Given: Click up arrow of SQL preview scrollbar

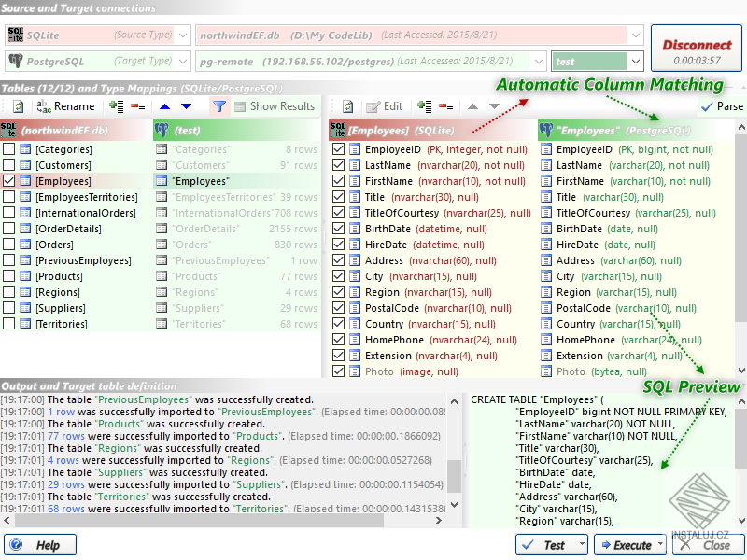Looking at the screenshot, I should point(740,401).
